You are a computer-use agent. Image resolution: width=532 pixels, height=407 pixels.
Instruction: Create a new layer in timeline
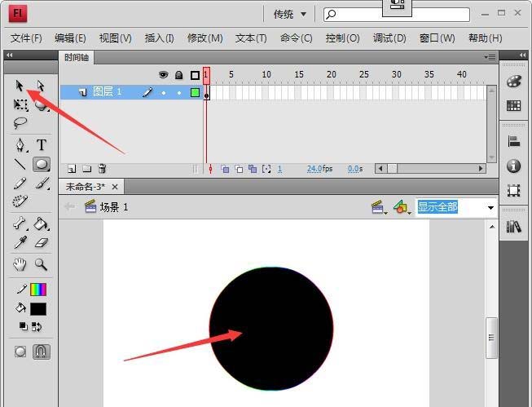click(72, 169)
